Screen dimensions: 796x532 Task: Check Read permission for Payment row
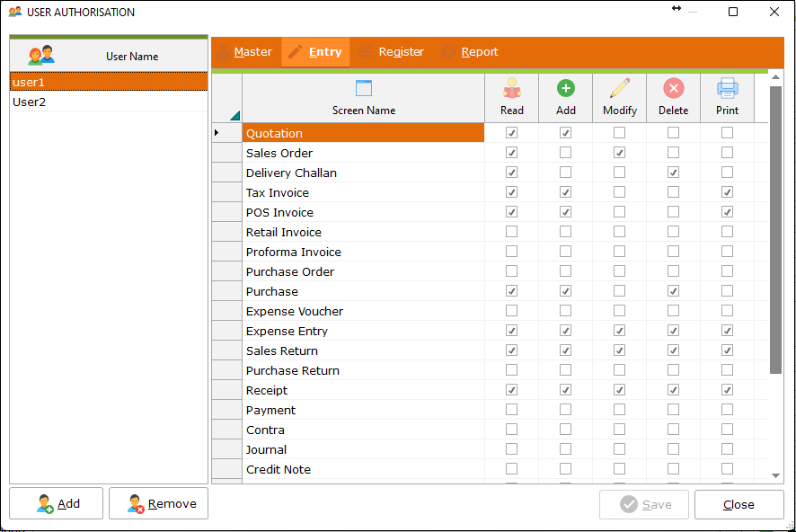(511, 410)
